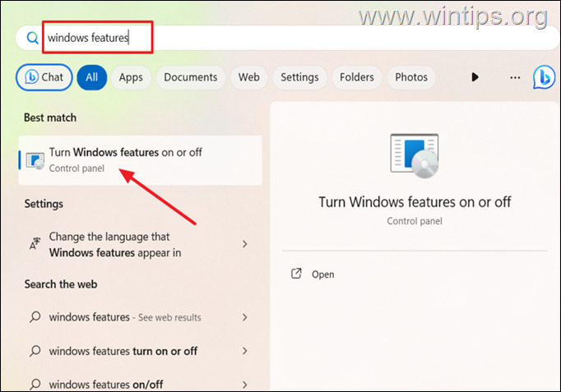
Task: Click the large Windows features icon in preview
Action: coord(415,155)
